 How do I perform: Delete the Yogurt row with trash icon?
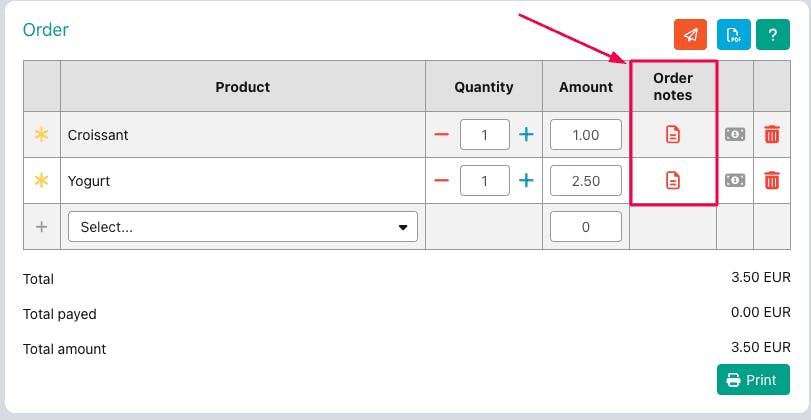772,180
